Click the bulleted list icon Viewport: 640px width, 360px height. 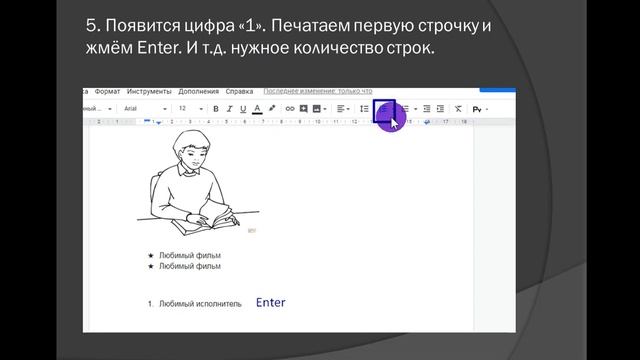(x=405, y=109)
